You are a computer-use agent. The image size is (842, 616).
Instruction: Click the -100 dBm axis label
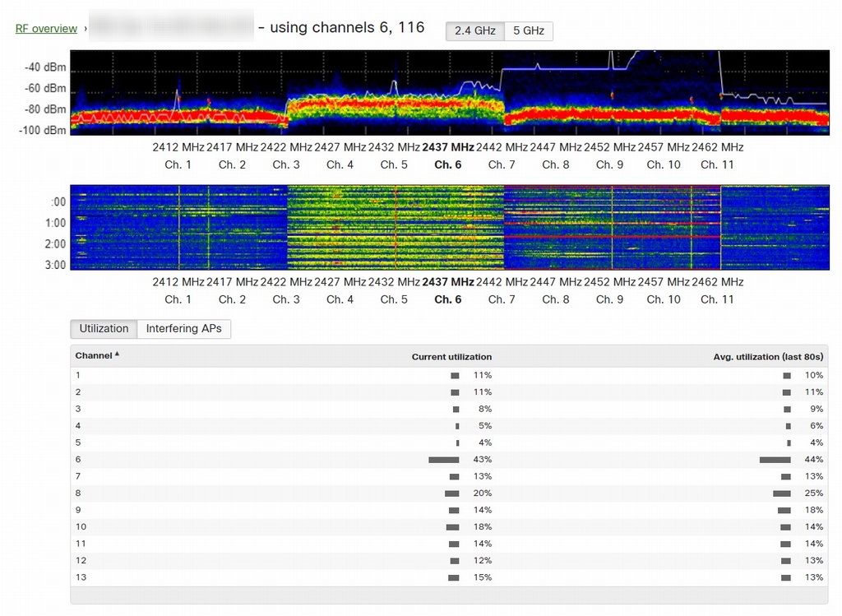(x=43, y=130)
